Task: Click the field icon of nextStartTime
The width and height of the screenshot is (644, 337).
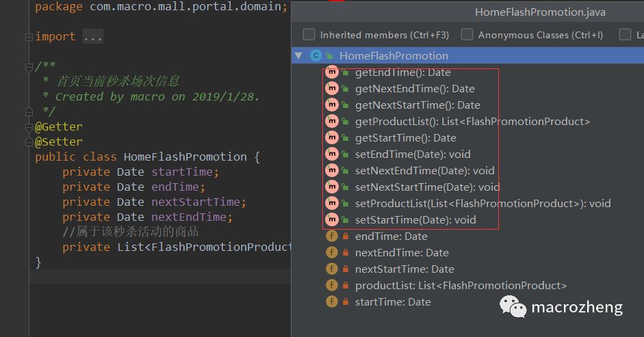Action: pos(331,269)
